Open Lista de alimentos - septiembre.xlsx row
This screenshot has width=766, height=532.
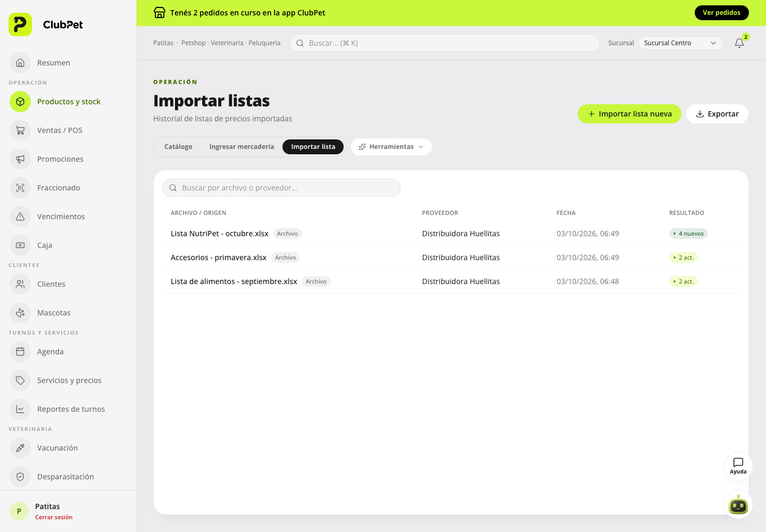pyautogui.click(x=451, y=281)
